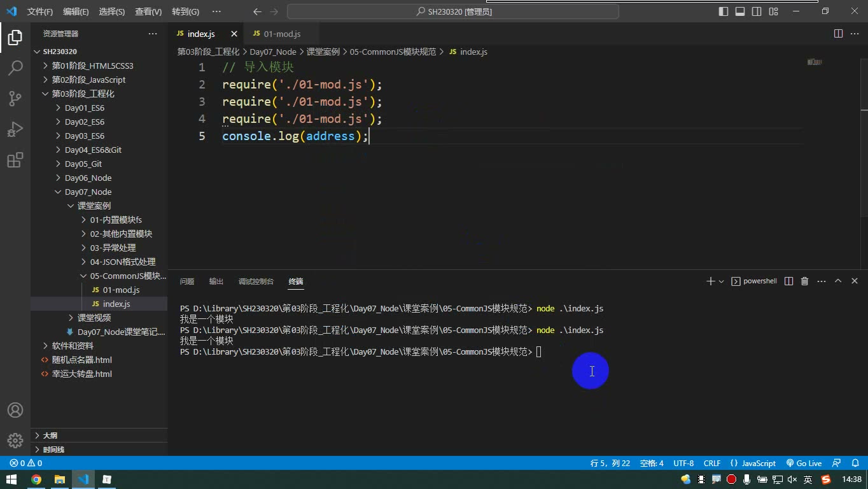This screenshot has height=489, width=868.
Task: Close the index.js editor tab
Action: coord(234,34)
